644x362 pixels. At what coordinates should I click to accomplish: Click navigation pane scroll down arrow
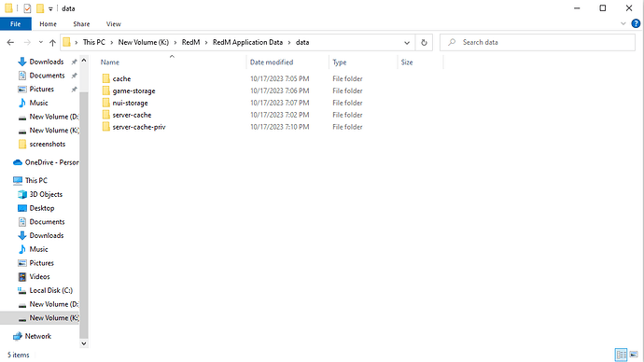click(84, 343)
